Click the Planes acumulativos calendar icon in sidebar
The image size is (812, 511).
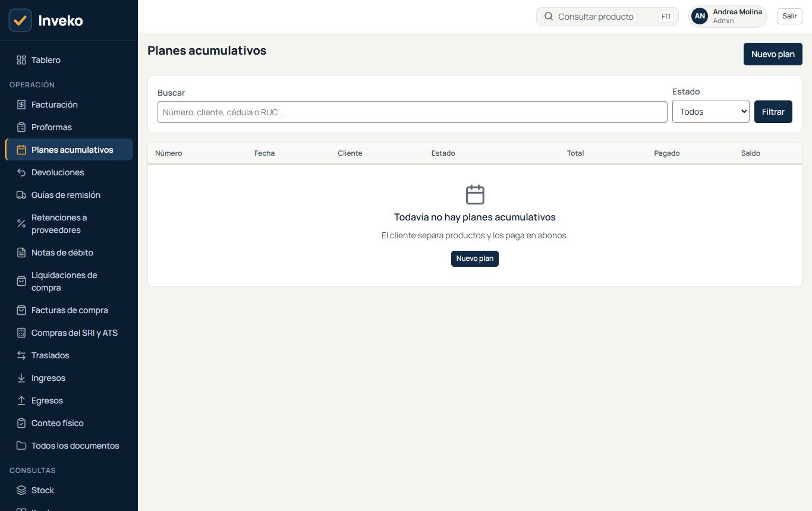[x=21, y=150]
